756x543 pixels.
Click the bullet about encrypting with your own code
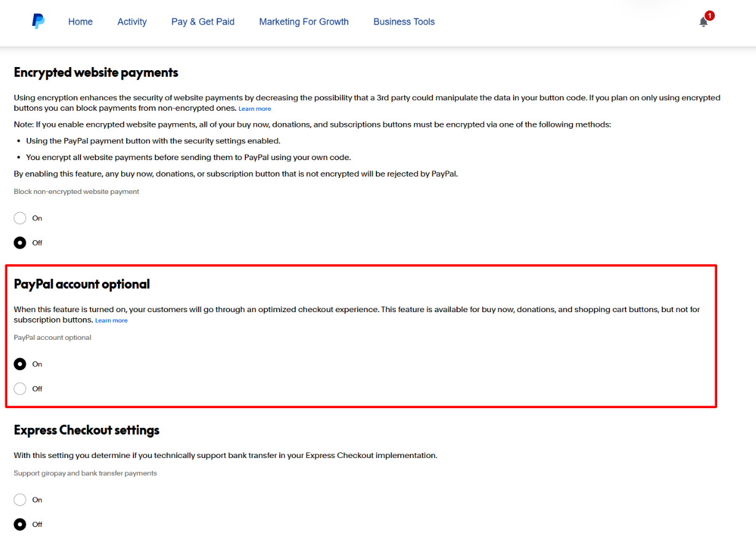coord(188,157)
